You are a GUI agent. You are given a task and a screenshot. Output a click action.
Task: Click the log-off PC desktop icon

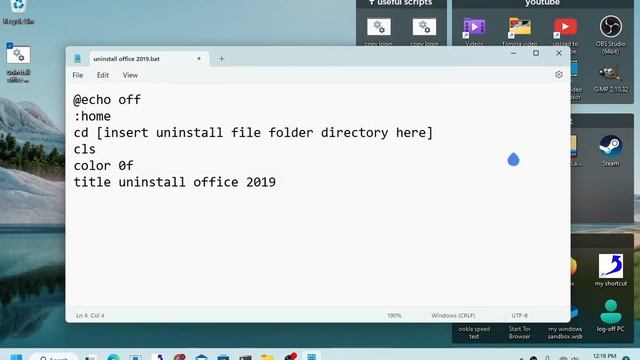click(x=611, y=316)
